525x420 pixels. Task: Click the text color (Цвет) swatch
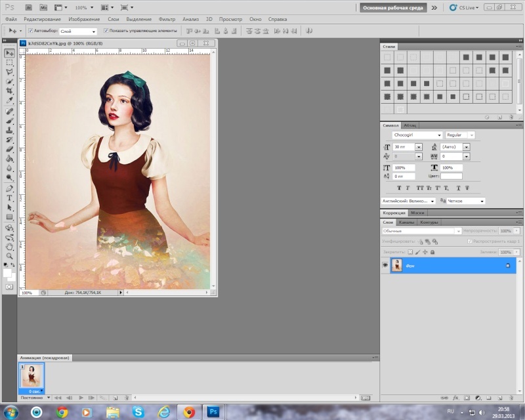tap(451, 176)
